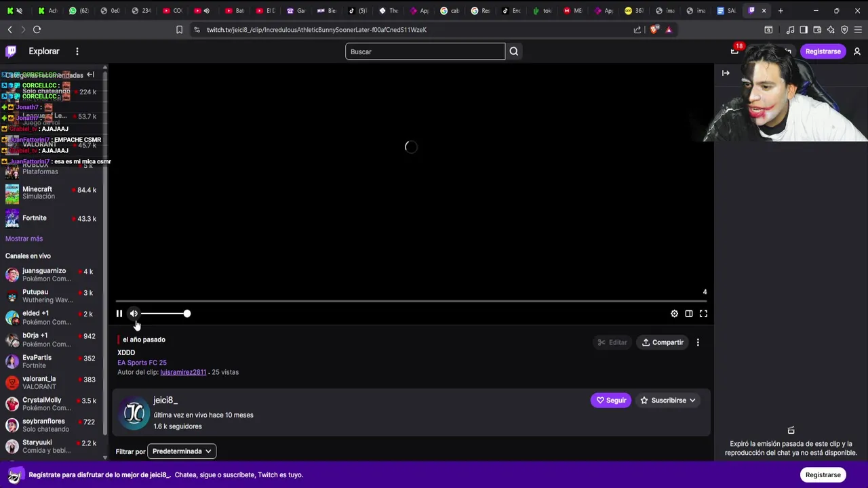Open the Fortnite category
The image size is (868, 488).
52,218
